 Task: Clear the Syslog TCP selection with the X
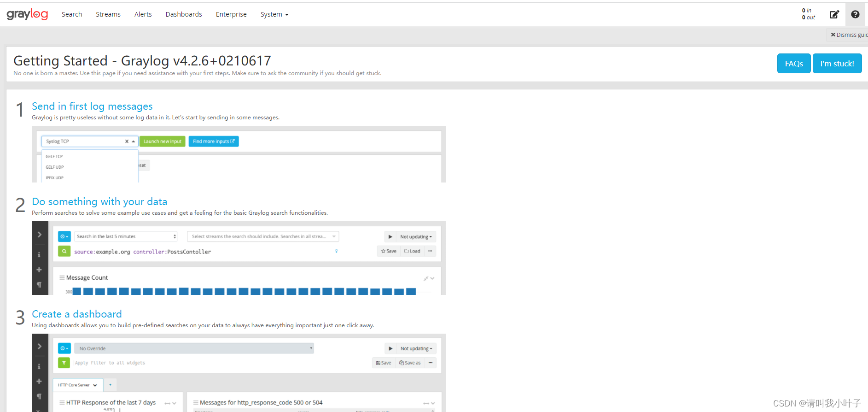(x=127, y=141)
